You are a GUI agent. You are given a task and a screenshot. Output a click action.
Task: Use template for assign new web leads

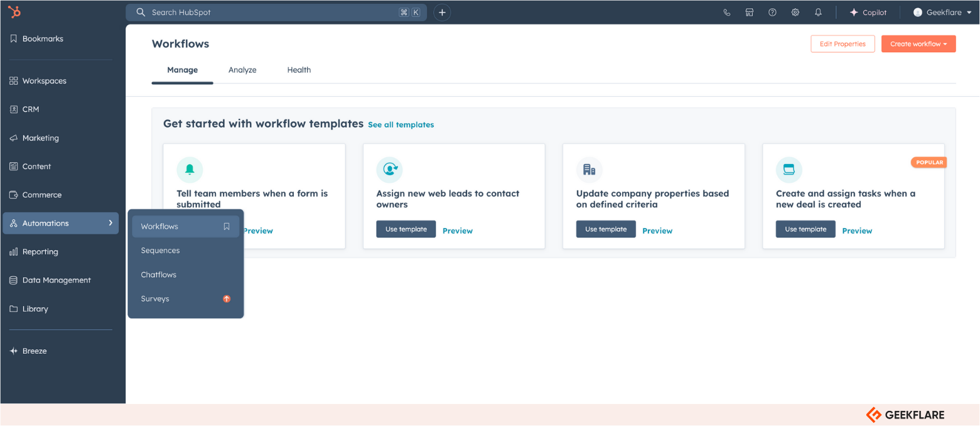[406, 229]
